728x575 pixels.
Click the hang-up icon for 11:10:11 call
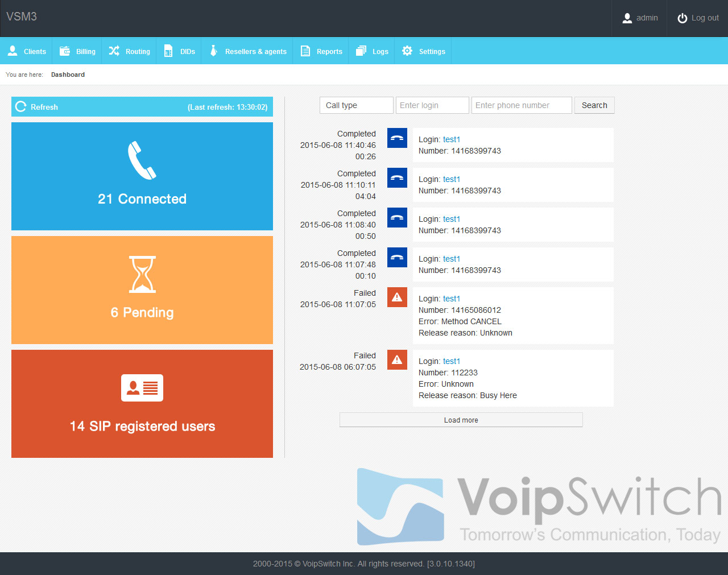coord(397,178)
